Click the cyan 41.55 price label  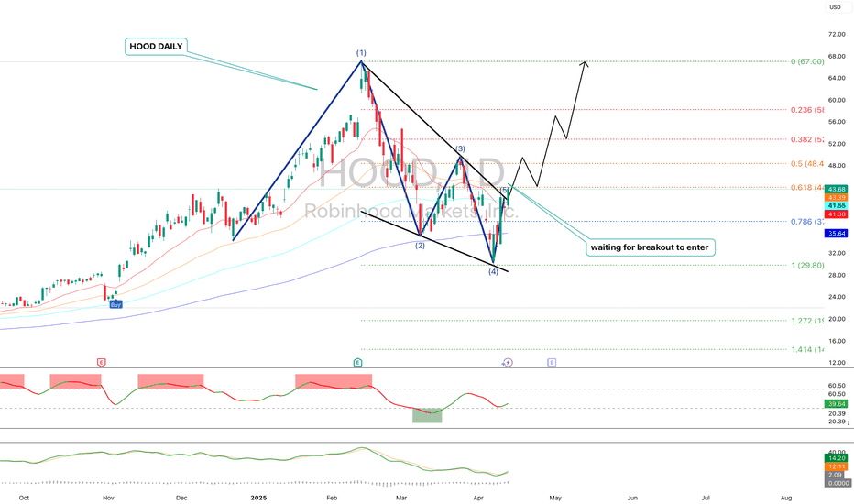836,205
